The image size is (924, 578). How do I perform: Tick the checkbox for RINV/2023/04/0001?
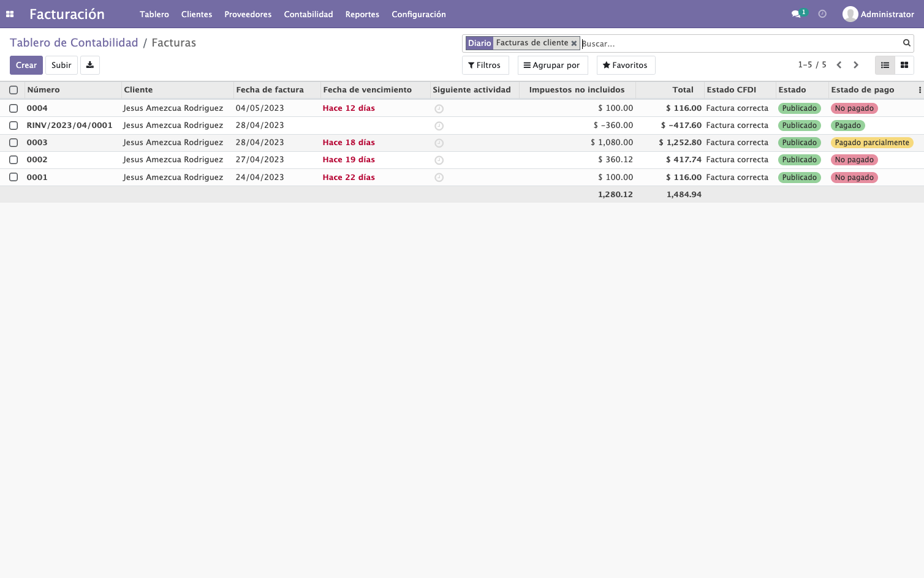point(13,126)
